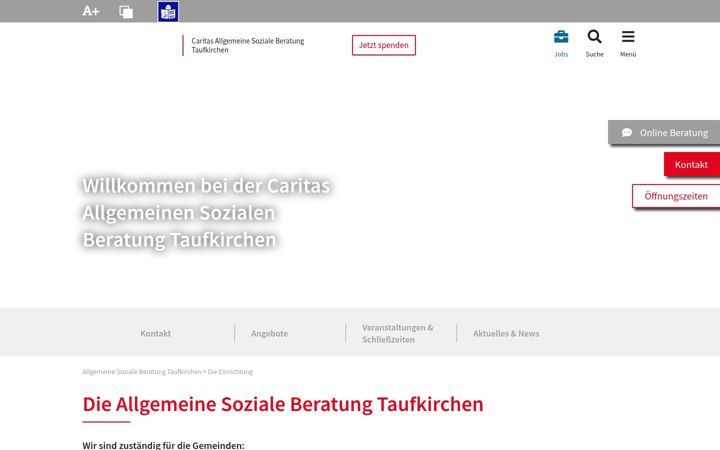Click hero text Willkommen bei der Caritas

(206, 186)
